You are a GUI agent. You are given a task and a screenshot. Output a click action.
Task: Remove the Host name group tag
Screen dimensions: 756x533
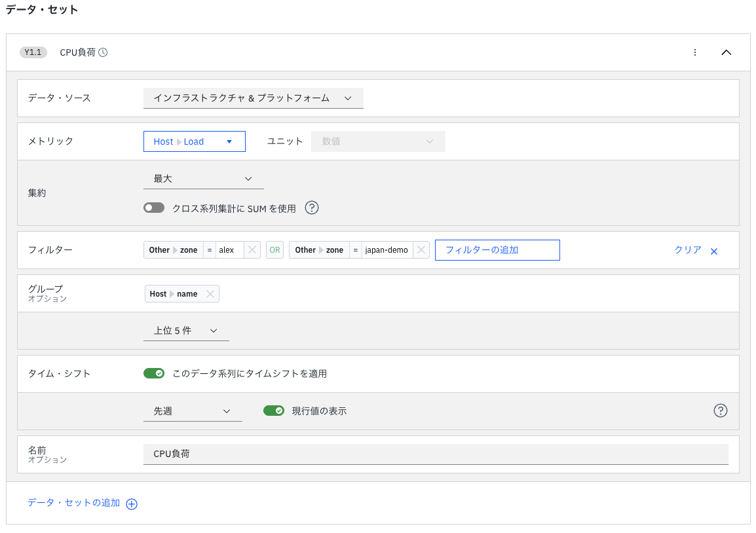pyautogui.click(x=210, y=294)
